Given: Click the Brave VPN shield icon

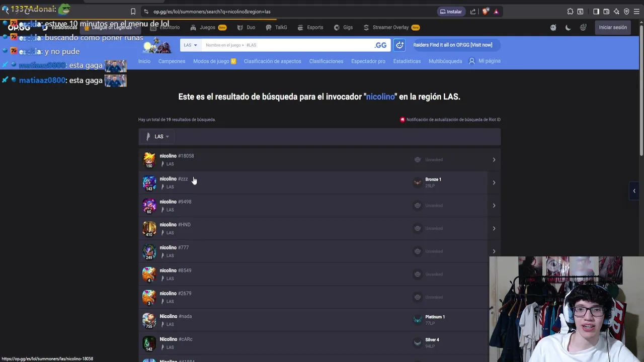Looking at the screenshot, I should (626, 12).
